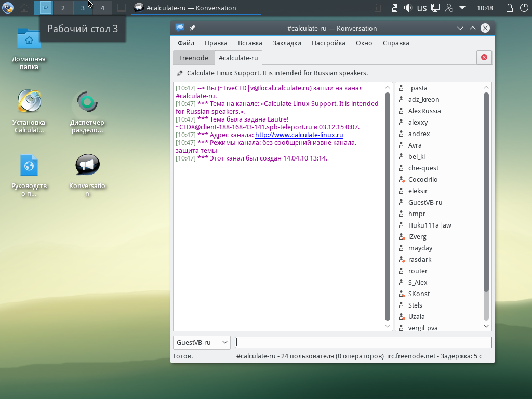
Task: Toggle the keep-on-all-desktops pin icon
Action: tap(192, 28)
